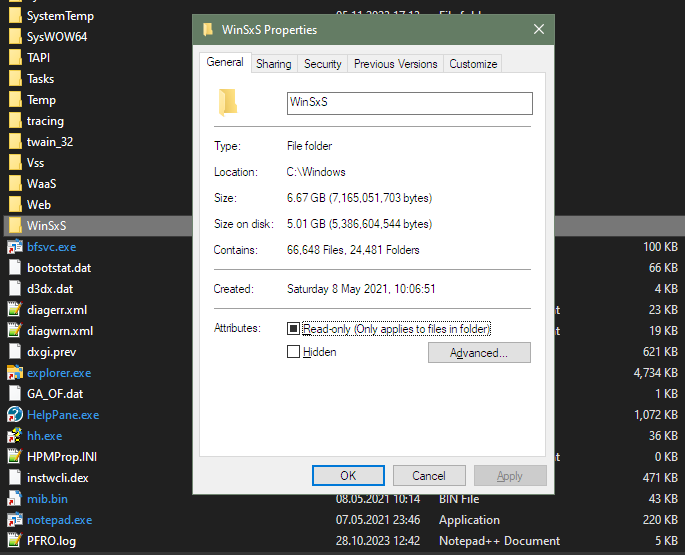Click the explorer.exe application icon
Viewport: 685px width, 555px height.
pos(15,372)
